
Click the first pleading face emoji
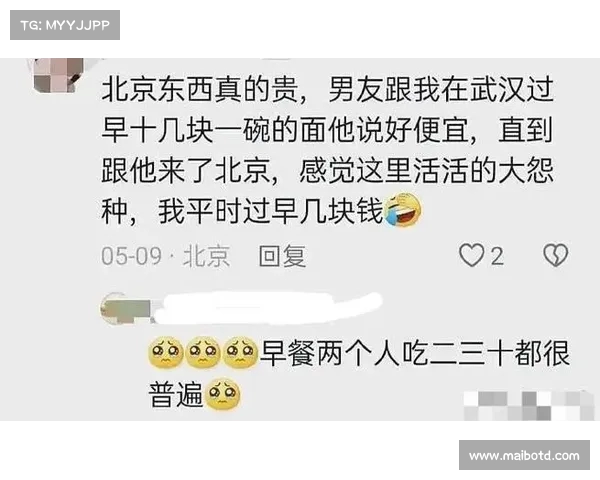point(166,353)
